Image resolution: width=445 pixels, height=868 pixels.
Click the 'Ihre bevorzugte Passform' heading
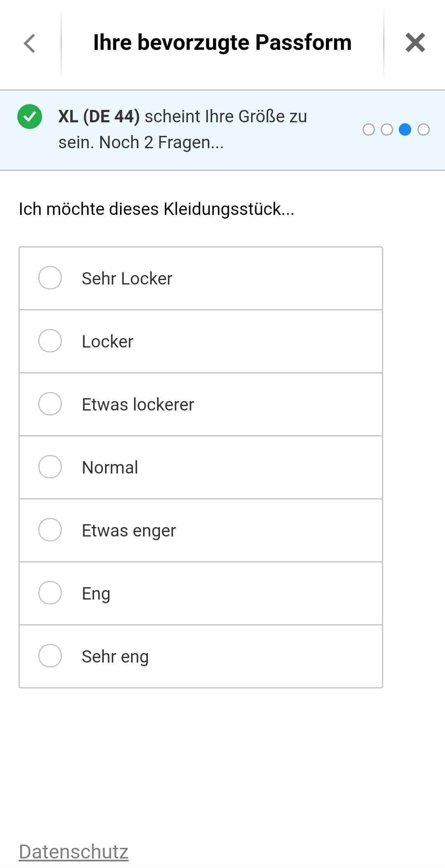(x=222, y=42)
